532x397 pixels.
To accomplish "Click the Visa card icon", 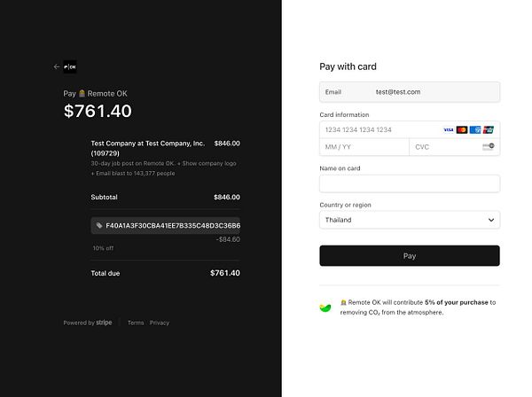I will click(449, 129).
